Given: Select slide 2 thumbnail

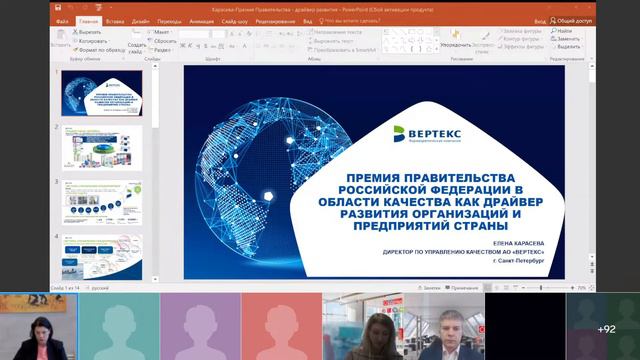Looking at the screenshot, I should (x=102, y=148).
